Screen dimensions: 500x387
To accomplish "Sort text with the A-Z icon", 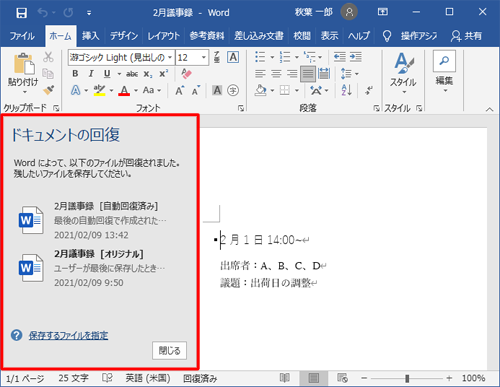I will pyautogui.click(x=347, y=90).
